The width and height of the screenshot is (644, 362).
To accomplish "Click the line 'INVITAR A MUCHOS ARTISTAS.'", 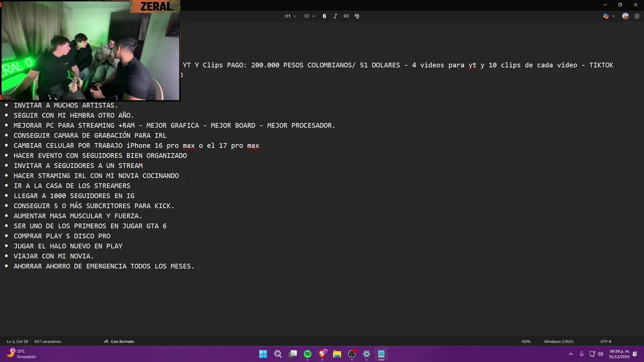I will 66,105.
